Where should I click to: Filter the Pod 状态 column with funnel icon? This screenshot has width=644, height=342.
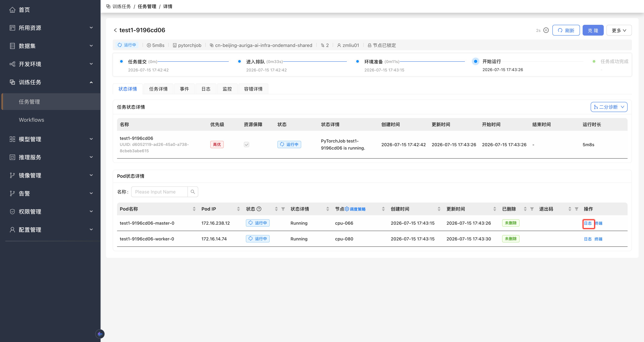283,209
